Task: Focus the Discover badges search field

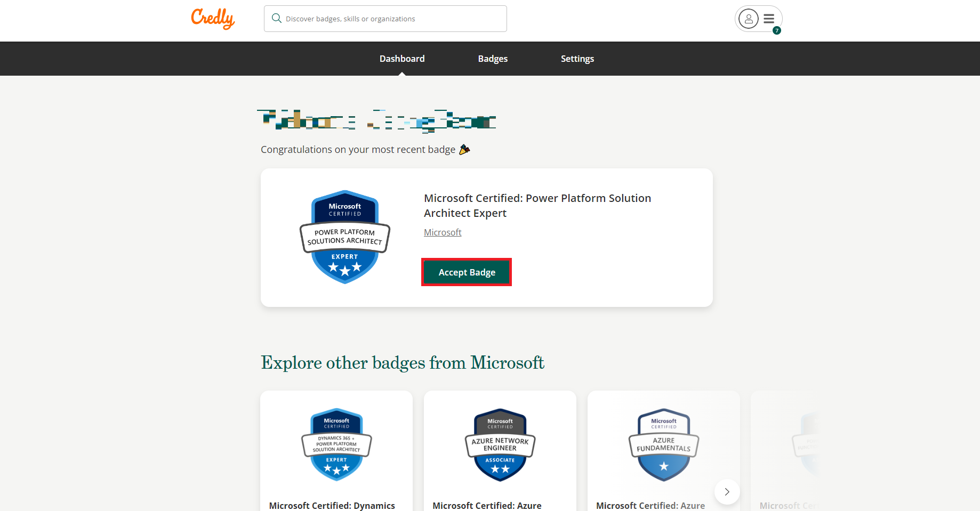Action: coord(385,19)
